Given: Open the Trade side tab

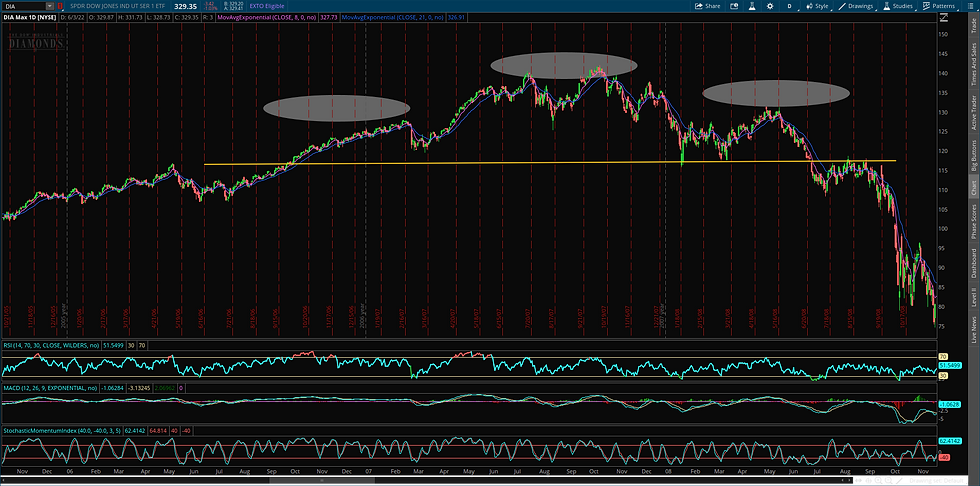Looking at the screenshot, I should 973,26.
